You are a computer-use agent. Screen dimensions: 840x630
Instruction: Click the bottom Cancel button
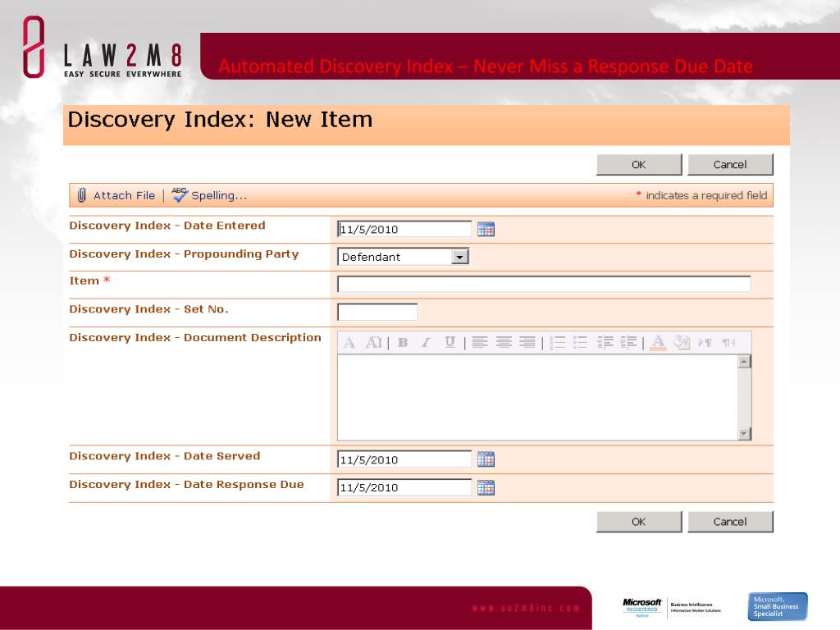point(730,522)
